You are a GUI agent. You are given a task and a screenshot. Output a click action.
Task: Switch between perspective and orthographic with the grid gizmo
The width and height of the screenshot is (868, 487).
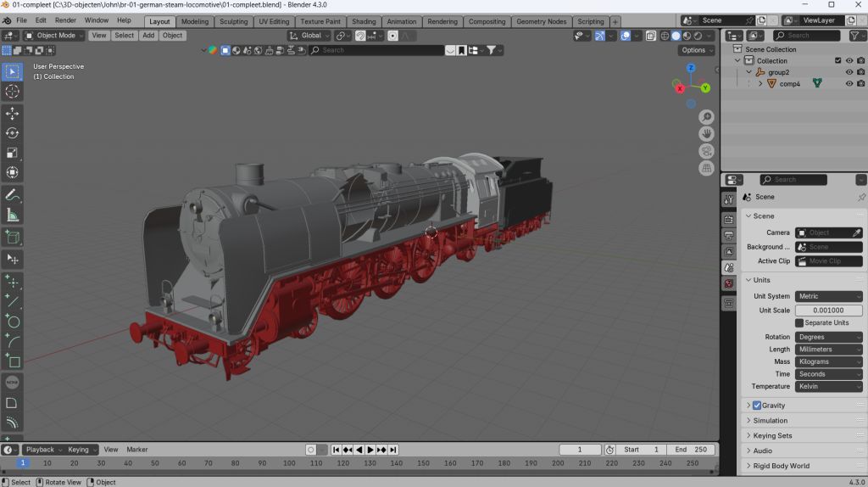pyautogui.click(x=706, y=169)
